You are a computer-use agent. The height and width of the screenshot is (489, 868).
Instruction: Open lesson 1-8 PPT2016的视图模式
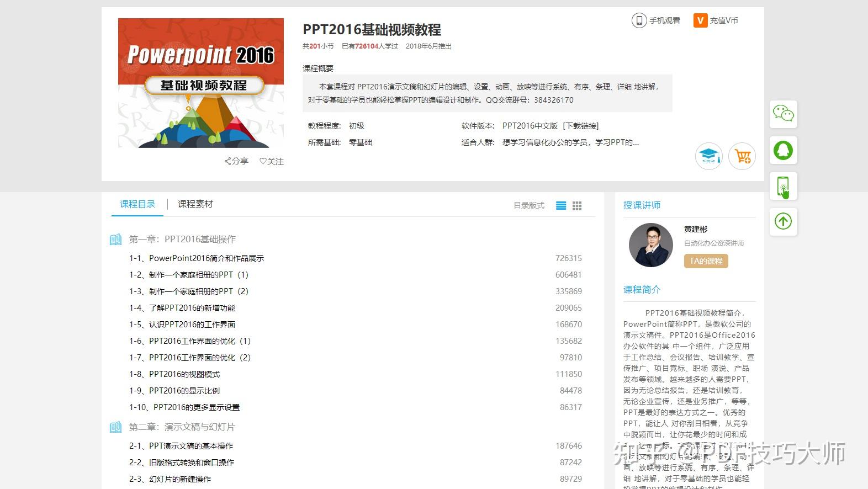pyautogui.click(x=174, y=374)
